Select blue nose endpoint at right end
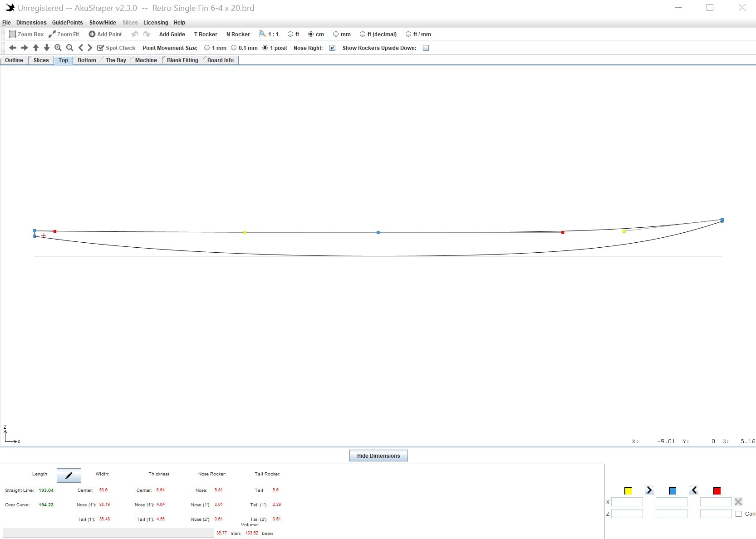Screen dimensions: 756x539 tap(722, 220)
